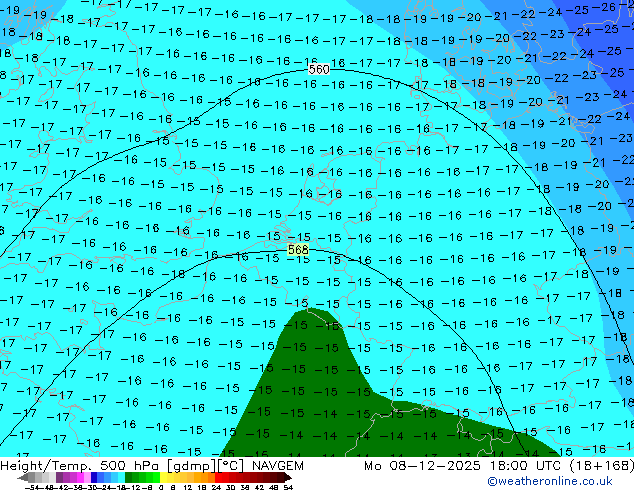Click the NAVGEM model name in the caption
The width and height of the screenshot is (634, 490).
pos(277,466)
